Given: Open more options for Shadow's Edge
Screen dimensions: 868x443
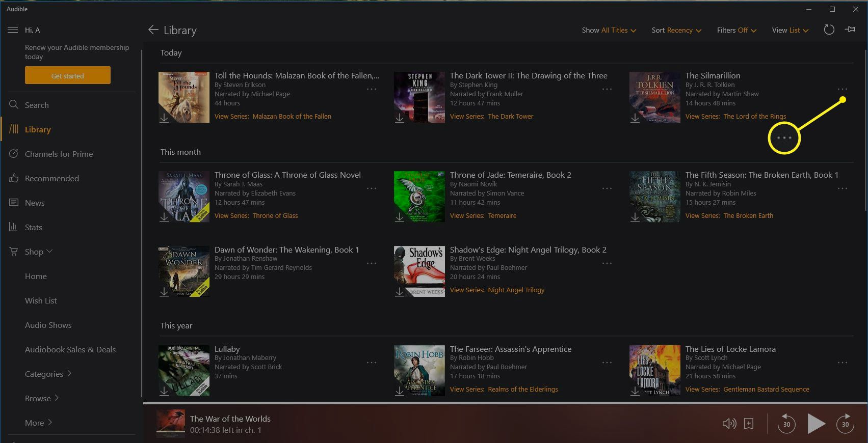Looking at the screenshot, I should pyautogui.click(x=607, y=263).
